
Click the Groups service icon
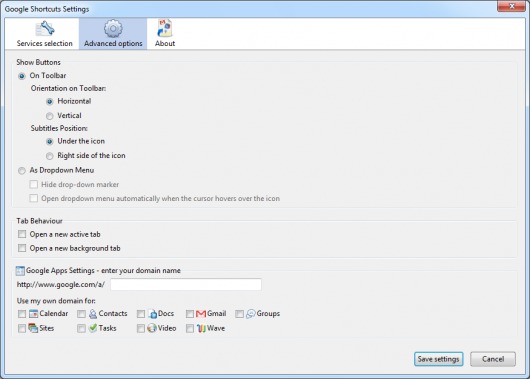(x=250, y=314)
